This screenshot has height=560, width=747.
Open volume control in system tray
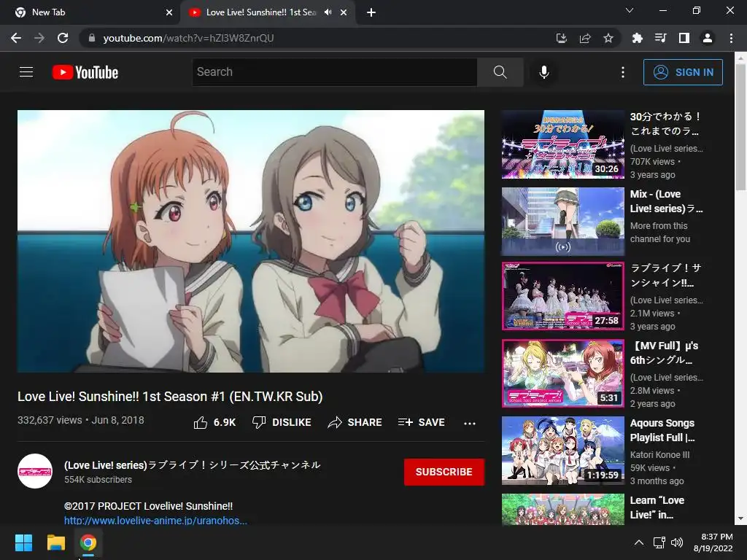coord(676,542)
